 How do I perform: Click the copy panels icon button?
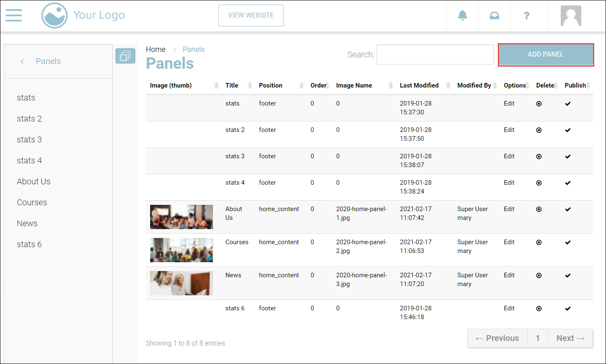125,56
